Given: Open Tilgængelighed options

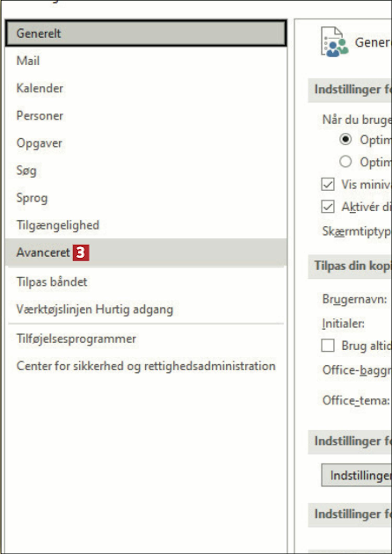Looking at the screenshot, I should click(146, 225).
